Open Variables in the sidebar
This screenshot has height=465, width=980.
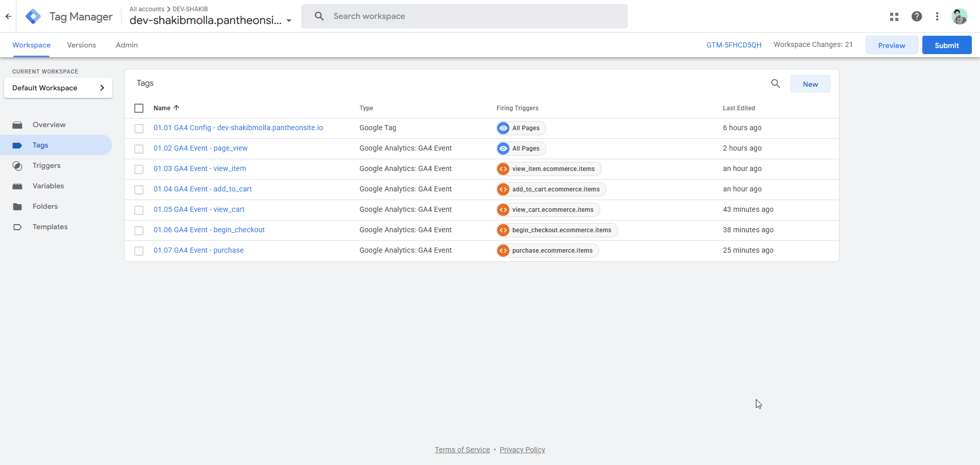(x=48, y=186)
